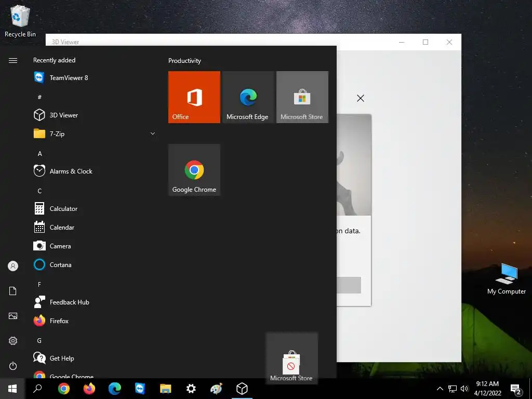Open the 7-Zip folder entry

coord(94,134)
